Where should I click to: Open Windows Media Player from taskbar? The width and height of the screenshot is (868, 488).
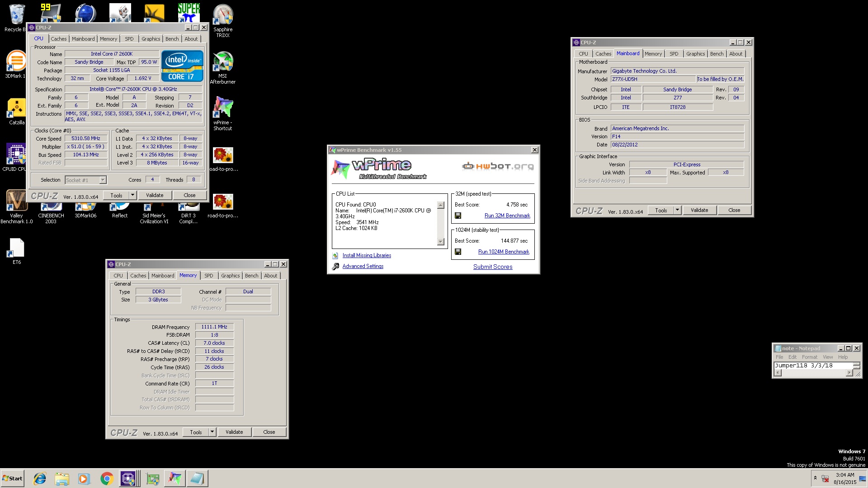click(84, 479)
